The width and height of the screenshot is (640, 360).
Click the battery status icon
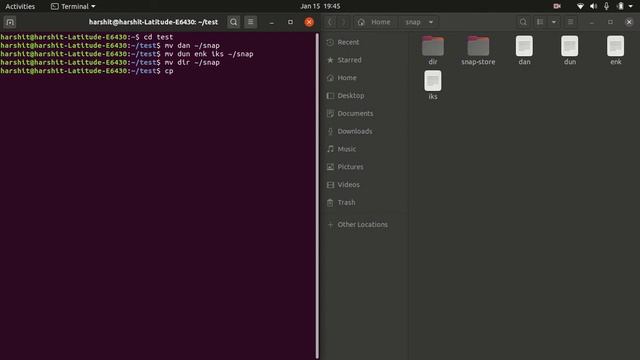tap(620, 6)
